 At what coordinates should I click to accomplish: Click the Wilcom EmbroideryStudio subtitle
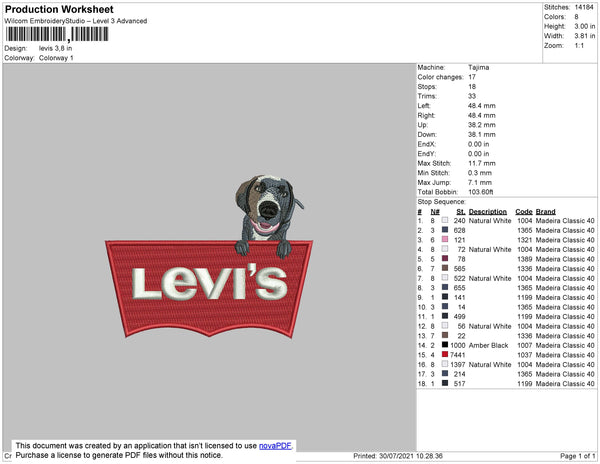pos(76,21)
